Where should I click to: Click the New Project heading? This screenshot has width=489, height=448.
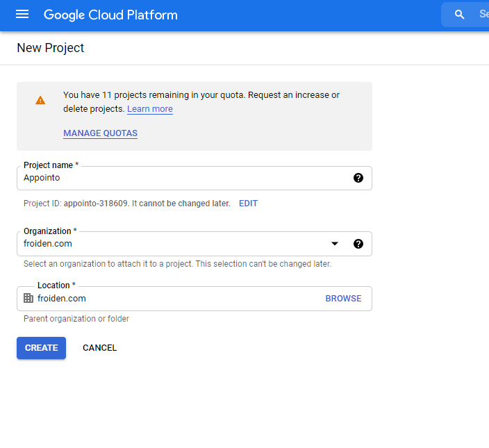pos(51,48)
